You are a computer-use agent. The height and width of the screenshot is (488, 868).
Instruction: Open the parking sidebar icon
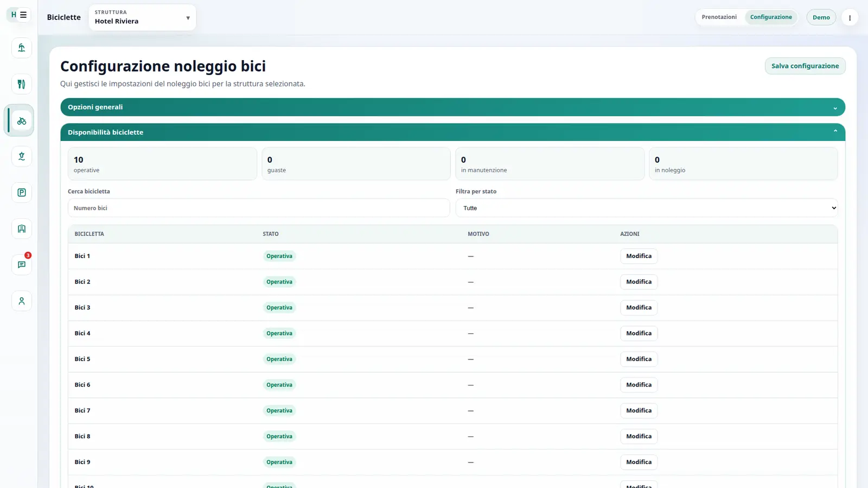22,192
